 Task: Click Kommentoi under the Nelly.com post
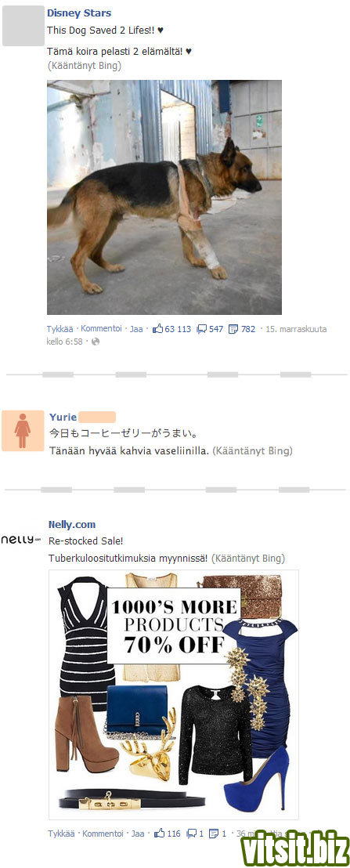click(x=103, y=833)
